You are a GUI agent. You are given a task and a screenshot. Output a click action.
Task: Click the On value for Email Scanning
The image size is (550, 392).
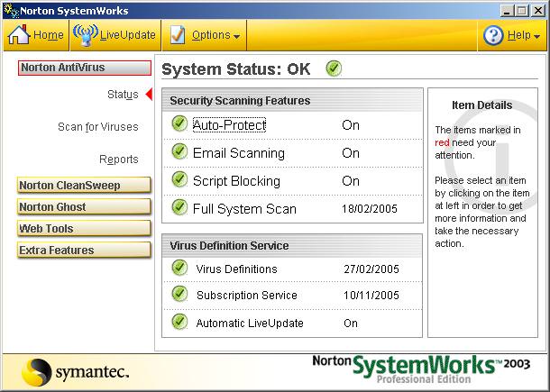click(x=351, y=153)
